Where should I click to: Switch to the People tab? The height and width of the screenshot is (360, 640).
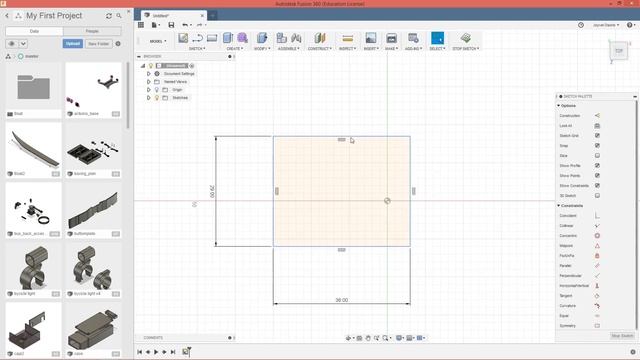[x=92, y=31]
